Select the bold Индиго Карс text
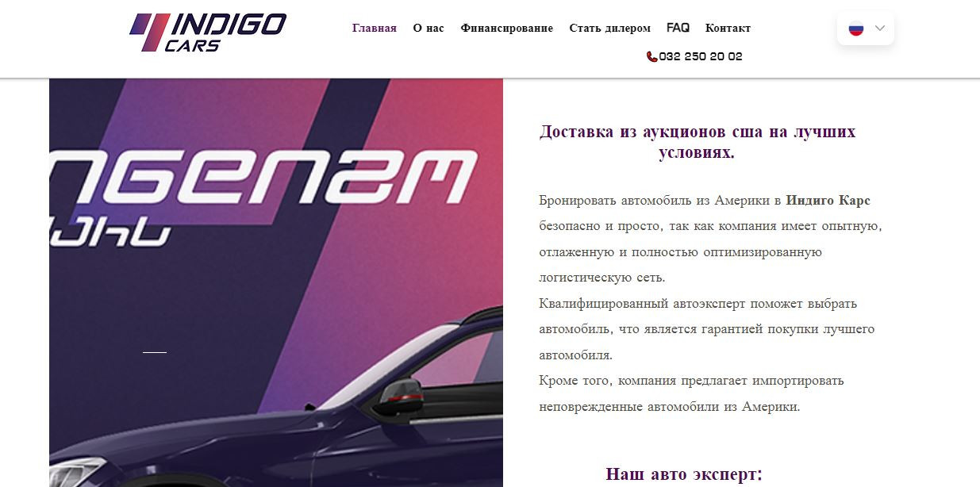980x487 pixels. (x=828, y=201)
